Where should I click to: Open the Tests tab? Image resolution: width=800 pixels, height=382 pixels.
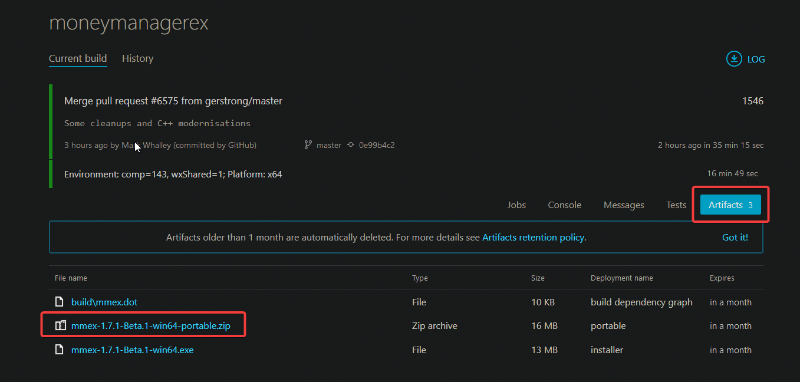[x=676, y=205]
